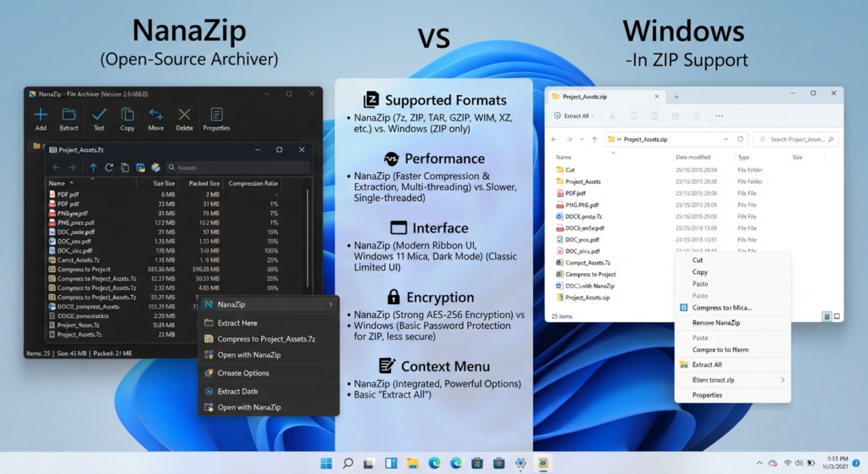Switch Explorer to details view icon

pos(826,316)
